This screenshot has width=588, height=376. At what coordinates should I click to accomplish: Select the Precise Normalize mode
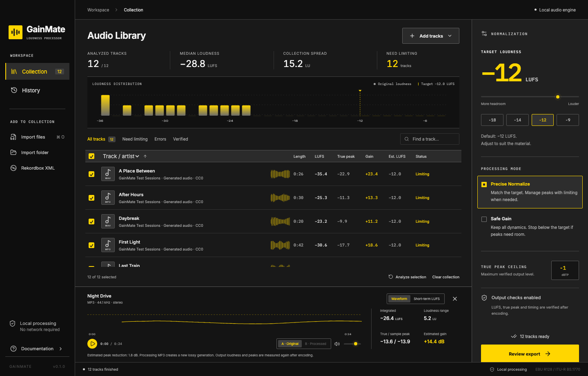[x=530, y=192]
